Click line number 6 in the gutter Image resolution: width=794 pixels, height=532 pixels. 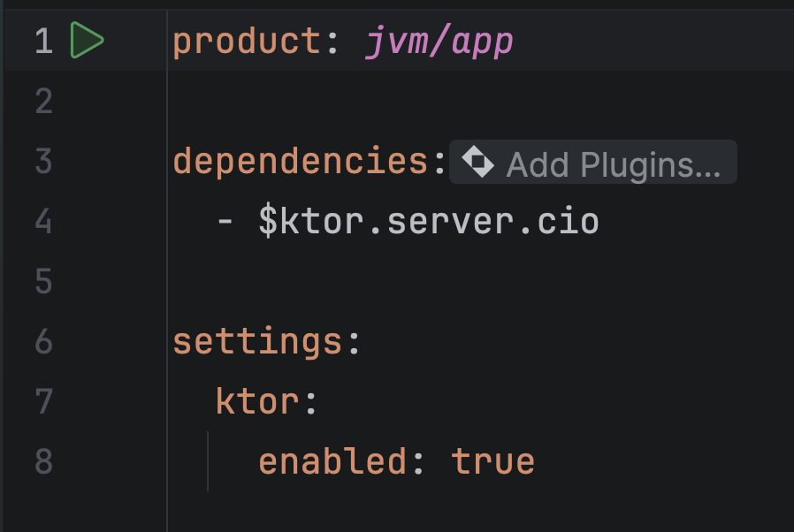pyautogui.click(x=43, y=342)
